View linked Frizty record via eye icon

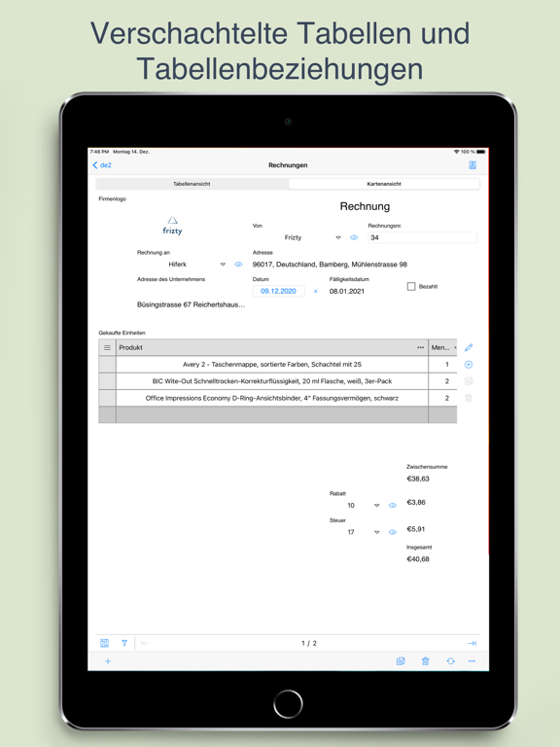(x=354, y=237)
